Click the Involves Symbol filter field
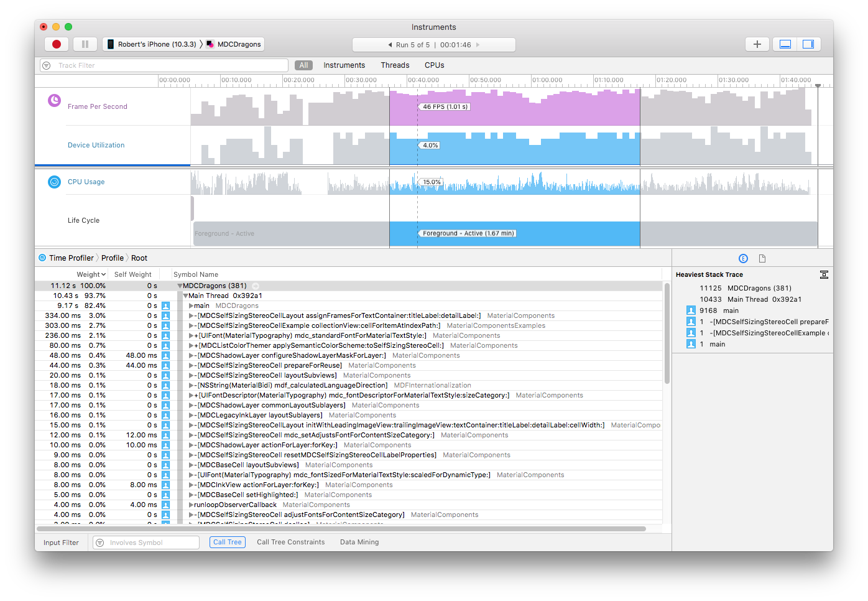The height and width of the screenshot is (601, 868). tap(146, 543)
